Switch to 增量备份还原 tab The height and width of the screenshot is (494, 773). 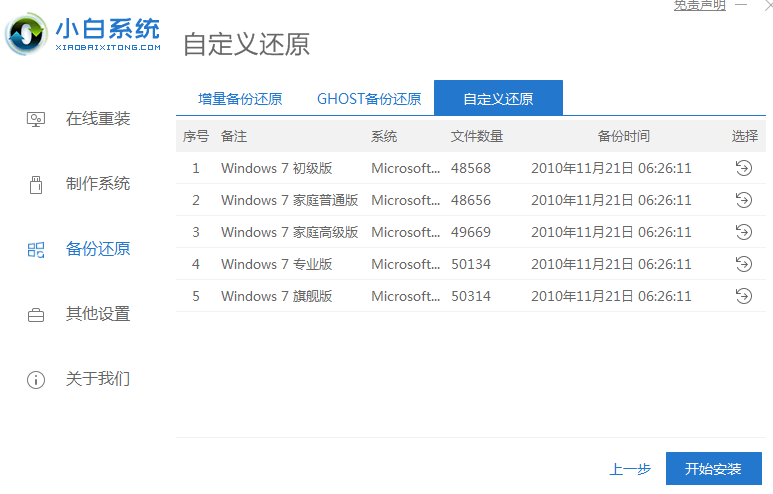tap(240, 99)
